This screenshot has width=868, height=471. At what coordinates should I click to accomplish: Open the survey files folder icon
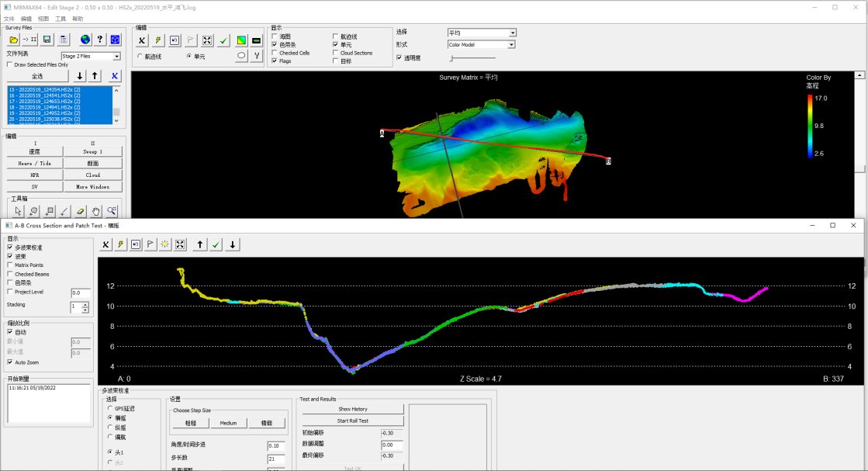click(x=13, y=40)
